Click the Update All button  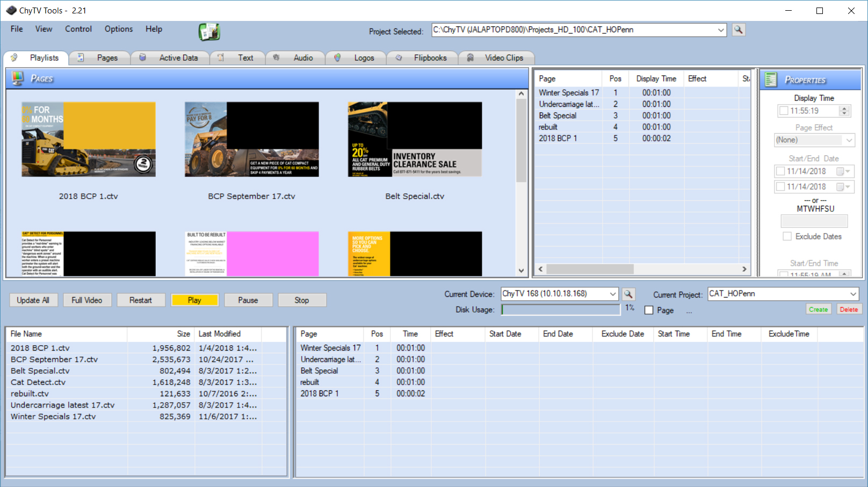33,300
